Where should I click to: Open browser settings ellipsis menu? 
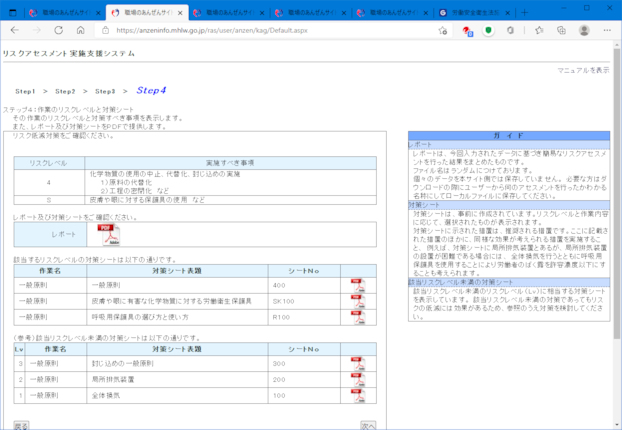(x=607, y=30)
